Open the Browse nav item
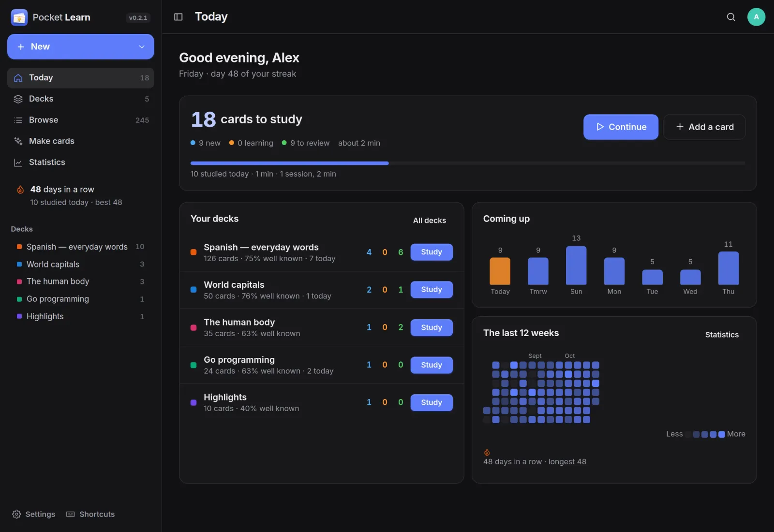Viewport: 774px width, 532px height. point(81,120)
